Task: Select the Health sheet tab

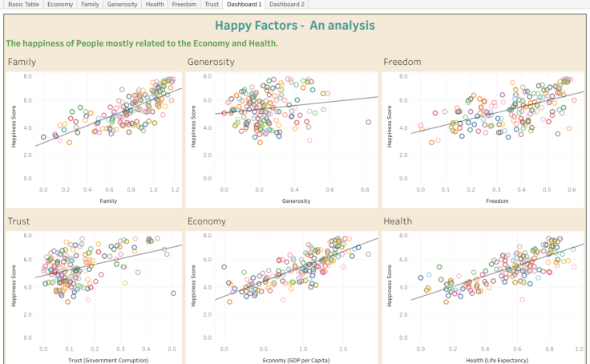Action: pyautogui.click(x=156, y=4)
